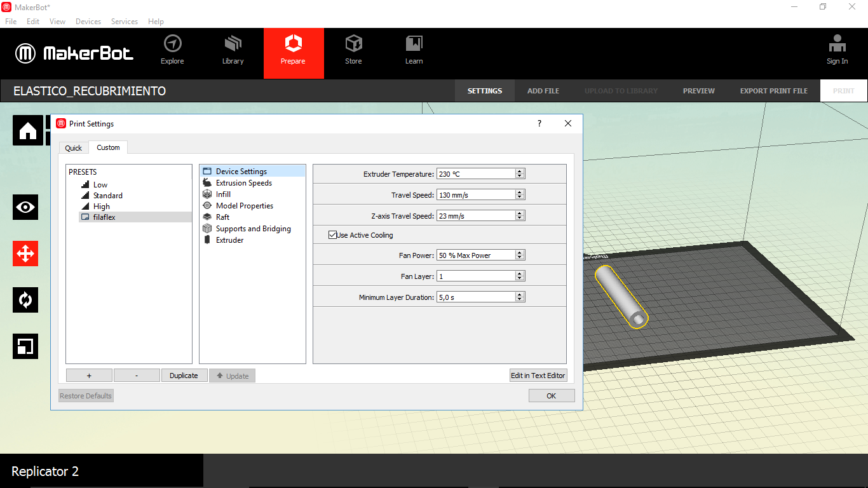Open Device Settings category

[252, 172]
